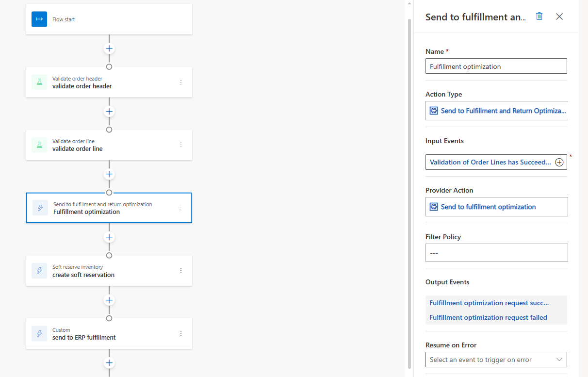Screen dimensions: 588x377
Task: Add a step below create soft reservation
Action: (x=109, y=300)
